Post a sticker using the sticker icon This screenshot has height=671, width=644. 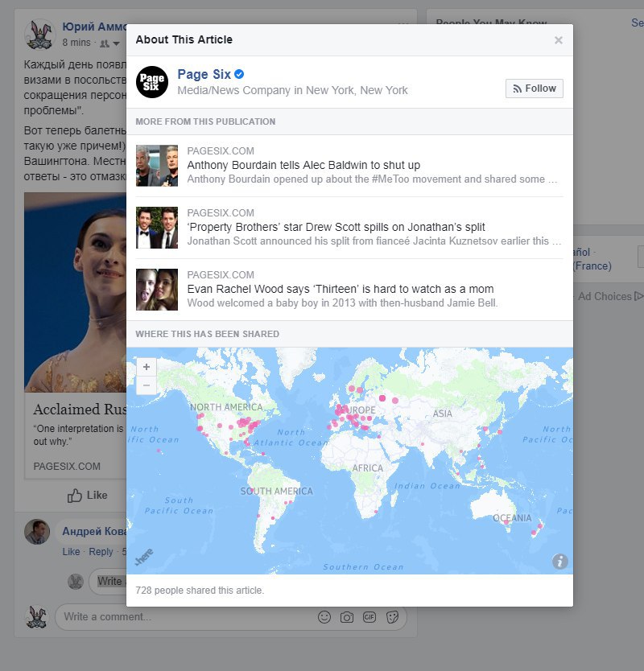click(392, 617)
